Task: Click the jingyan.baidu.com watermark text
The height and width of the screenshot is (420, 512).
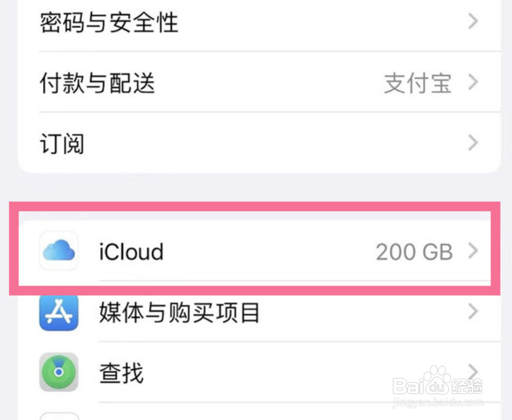Action: coord(438,402)
